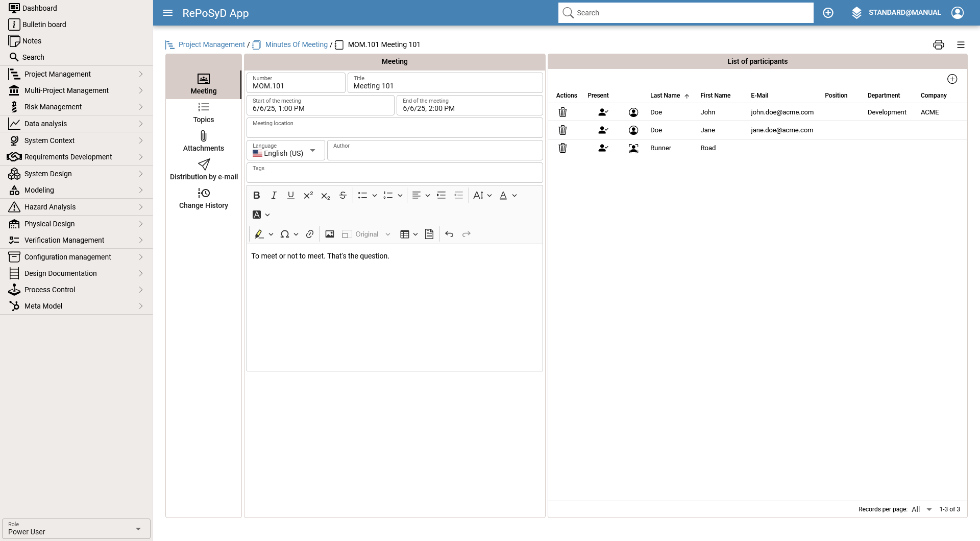Apply superscript formatting
Image resolution: width=980 pixels, height=541 pixels.
(308, 195)
